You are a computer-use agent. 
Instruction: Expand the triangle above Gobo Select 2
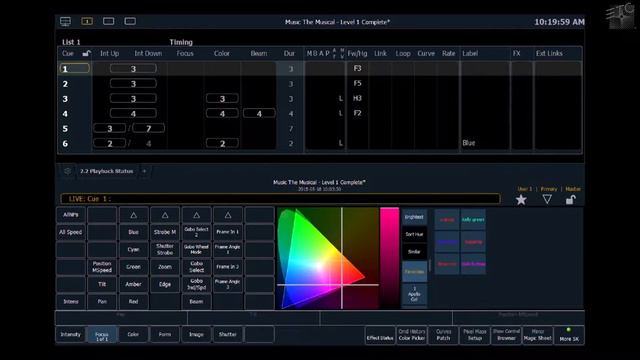196,215
